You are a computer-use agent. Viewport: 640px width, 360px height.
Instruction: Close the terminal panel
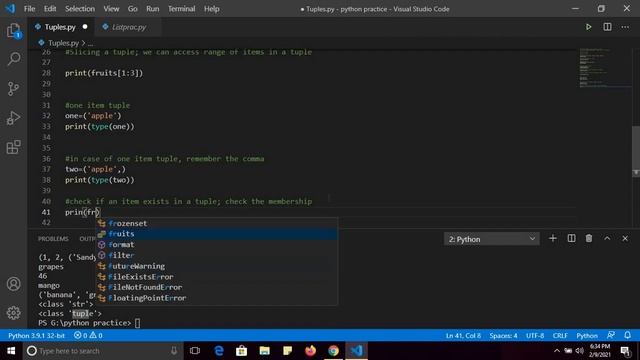(x=625, y=238)
